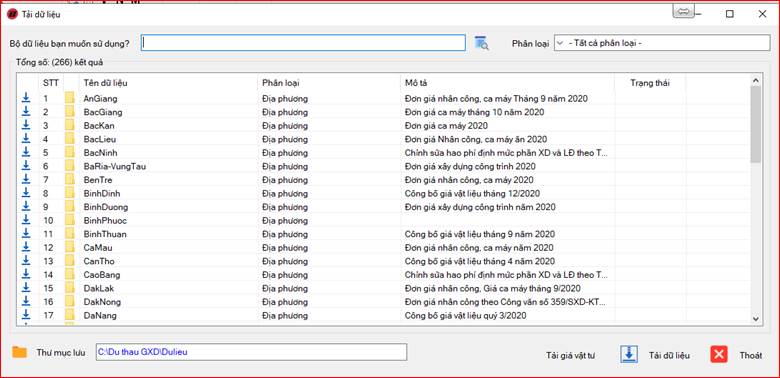Click the scrollbar up arrow in list
Image resolution: width=780 pixels, height=378 pixels.
pos(756,80)
